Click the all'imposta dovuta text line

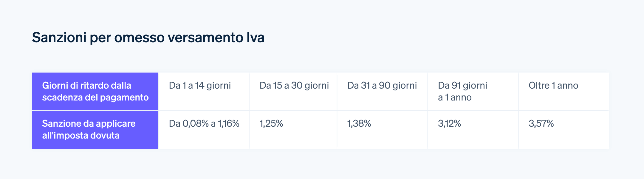(81, 136)
